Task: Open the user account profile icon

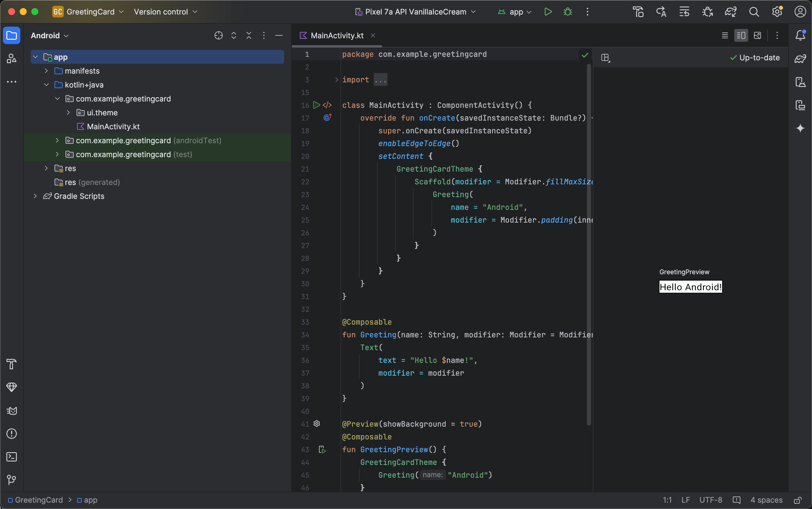Action: pyautogui.click(x=800, y=12)
